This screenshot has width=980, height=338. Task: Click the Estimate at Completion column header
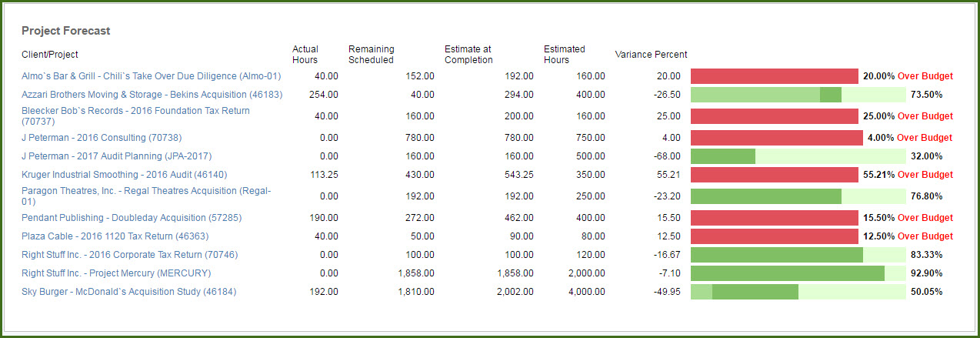click(468, 55)
